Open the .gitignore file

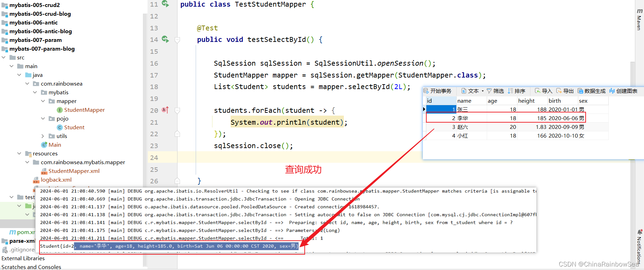coord(18,249)
